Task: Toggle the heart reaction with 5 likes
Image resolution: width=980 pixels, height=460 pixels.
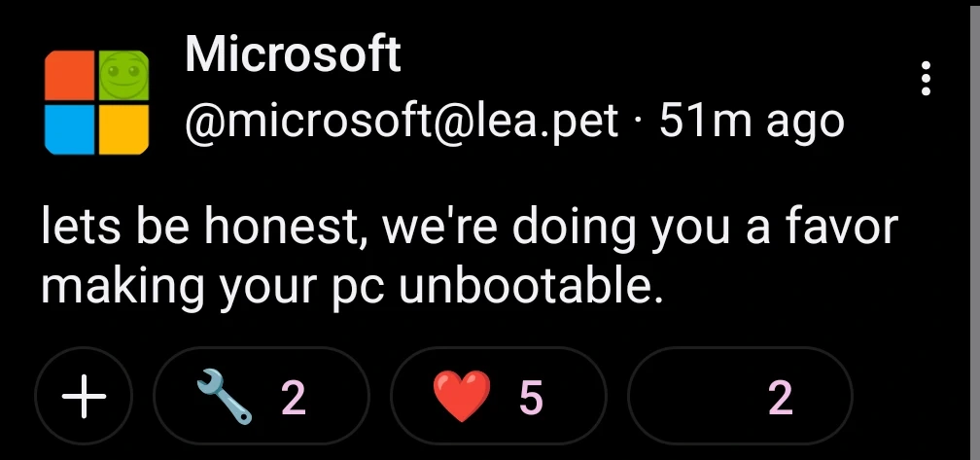Action: (498, 397)
